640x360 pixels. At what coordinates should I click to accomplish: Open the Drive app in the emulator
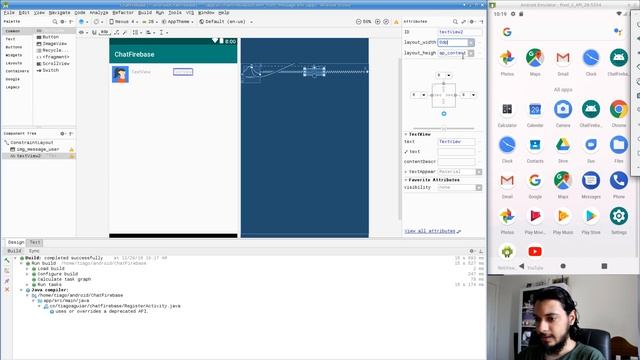point(563,145)
